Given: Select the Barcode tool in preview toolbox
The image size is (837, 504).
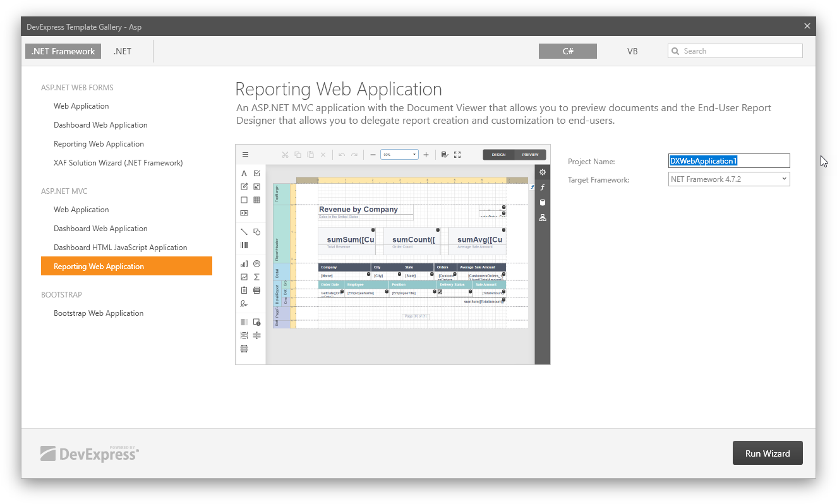Looking at the screenshot, I should point(244,244).
